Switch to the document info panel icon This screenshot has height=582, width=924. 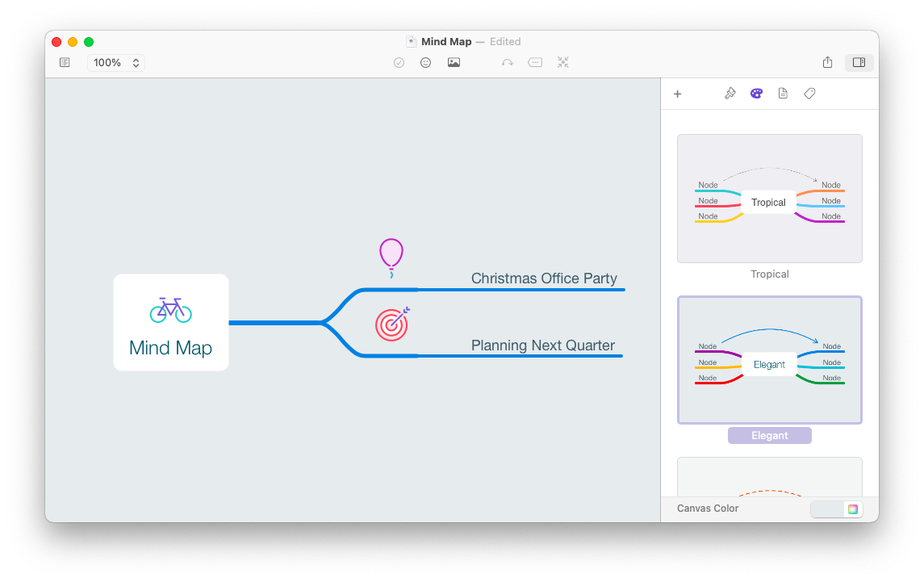tap(783, 93)
